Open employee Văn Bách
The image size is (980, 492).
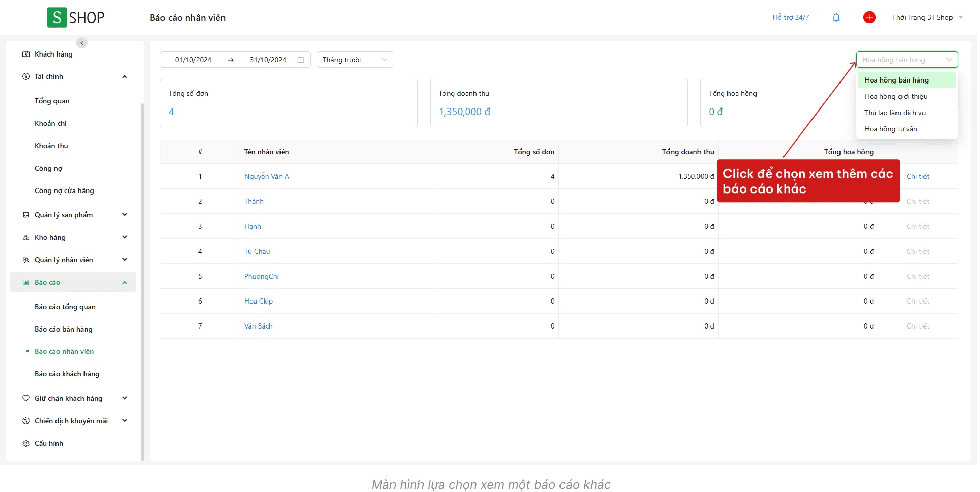[x=259, y=326]
